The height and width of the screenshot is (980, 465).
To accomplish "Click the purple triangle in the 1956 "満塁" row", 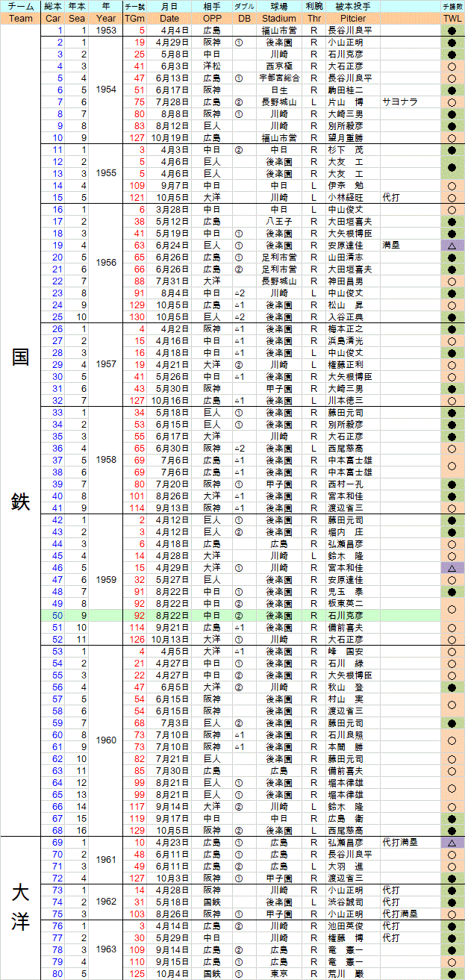I will click(452, 245).
